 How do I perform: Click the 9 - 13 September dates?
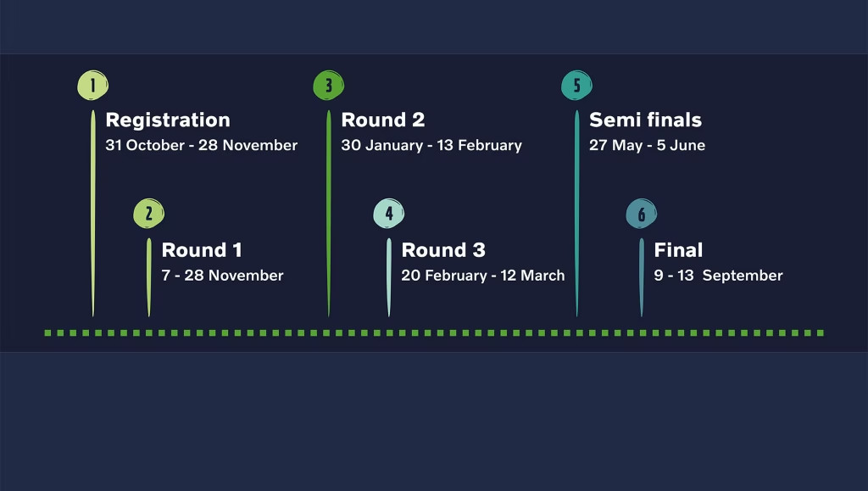(x=718, y=276)
